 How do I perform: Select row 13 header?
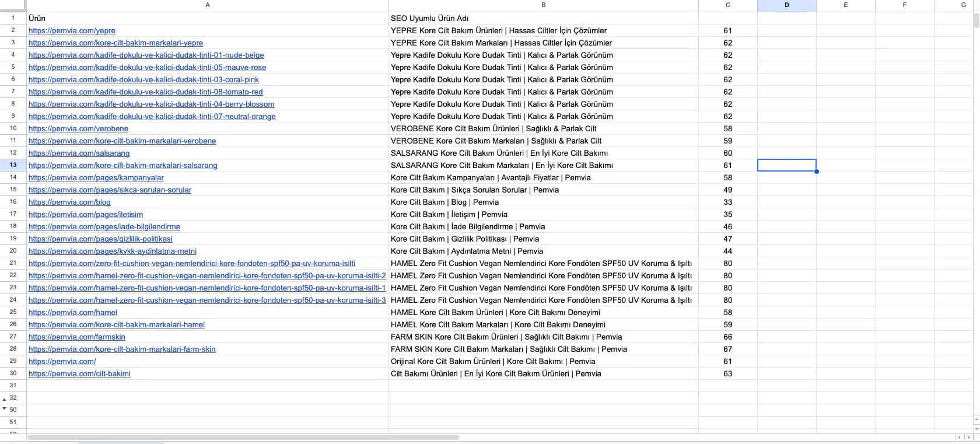[x=13, y=165]
